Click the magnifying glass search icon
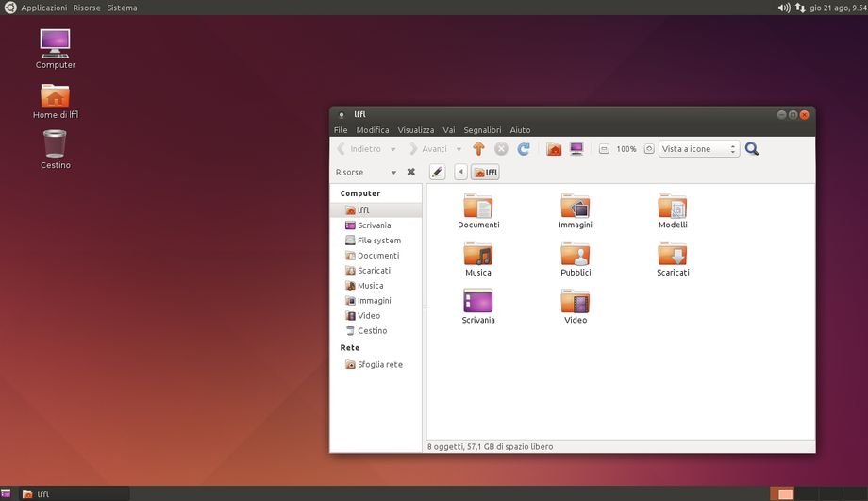 coord(752,149)
